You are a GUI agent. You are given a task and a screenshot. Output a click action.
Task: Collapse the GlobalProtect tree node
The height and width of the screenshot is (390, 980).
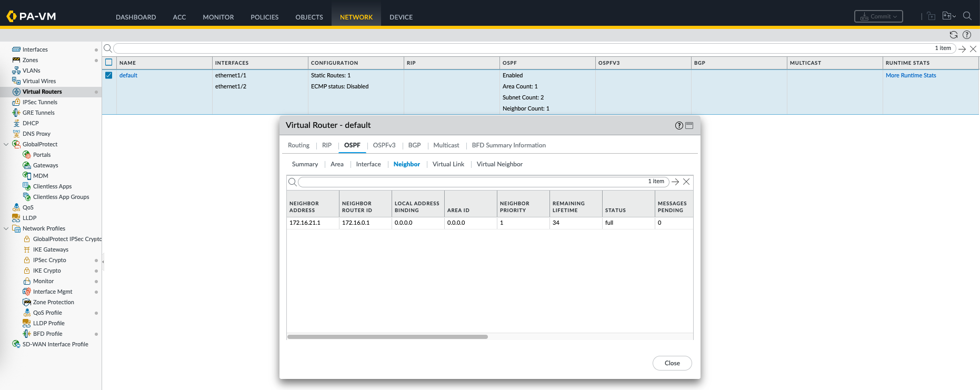click(x=6, y=144)
